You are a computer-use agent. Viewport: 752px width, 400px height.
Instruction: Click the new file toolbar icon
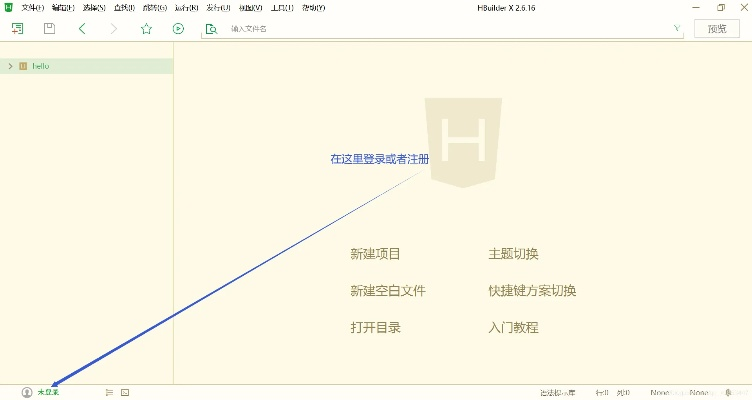click(x=17, y=29)
